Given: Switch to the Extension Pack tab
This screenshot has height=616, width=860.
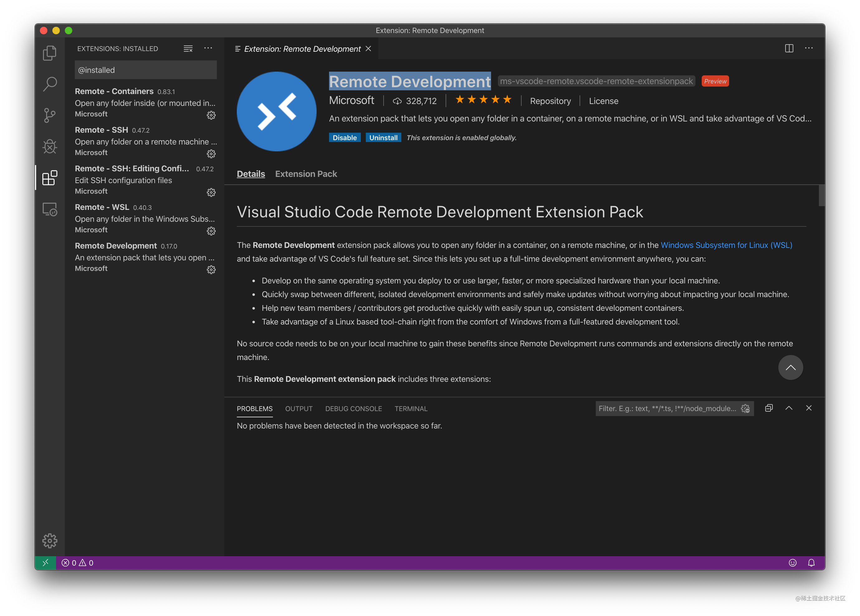Looking at the screenshot, I should coord(306,173).
